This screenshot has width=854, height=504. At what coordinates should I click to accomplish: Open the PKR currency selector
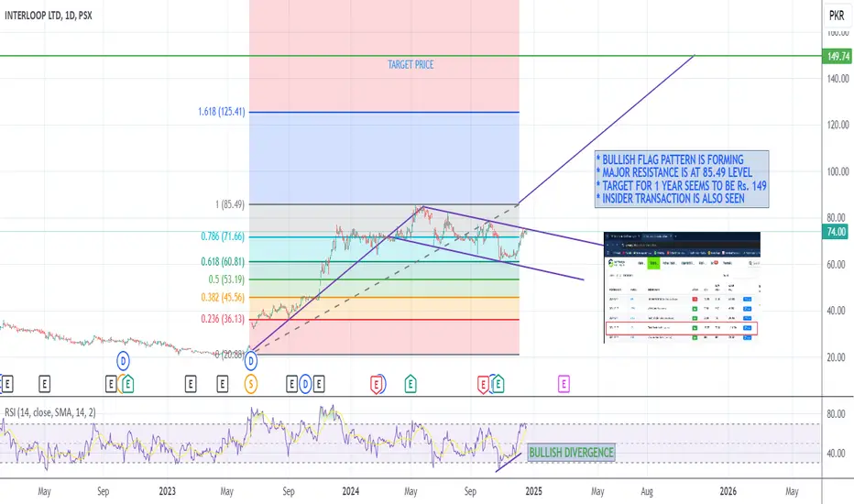click(x=837, y=16)
